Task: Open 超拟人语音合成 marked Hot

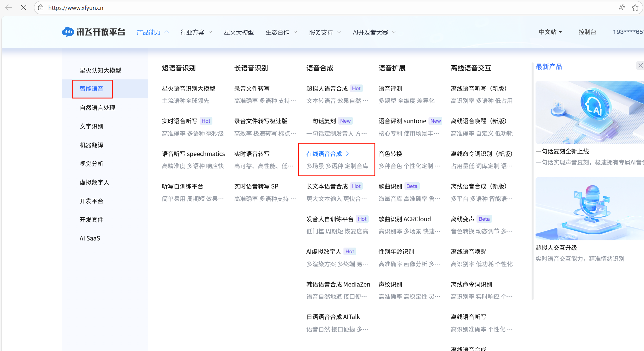Action: coord(327,88)
